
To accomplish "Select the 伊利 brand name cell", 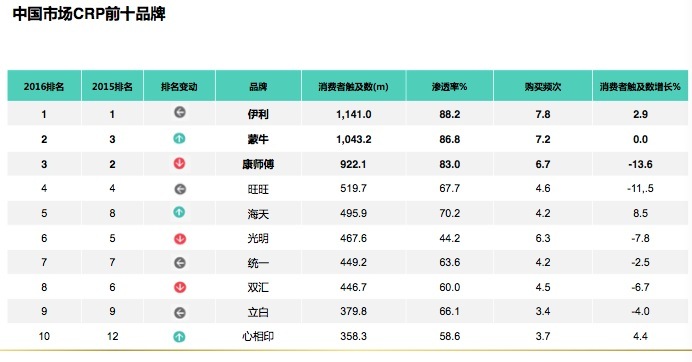I will pyautogui.click(x=258, y=114).
